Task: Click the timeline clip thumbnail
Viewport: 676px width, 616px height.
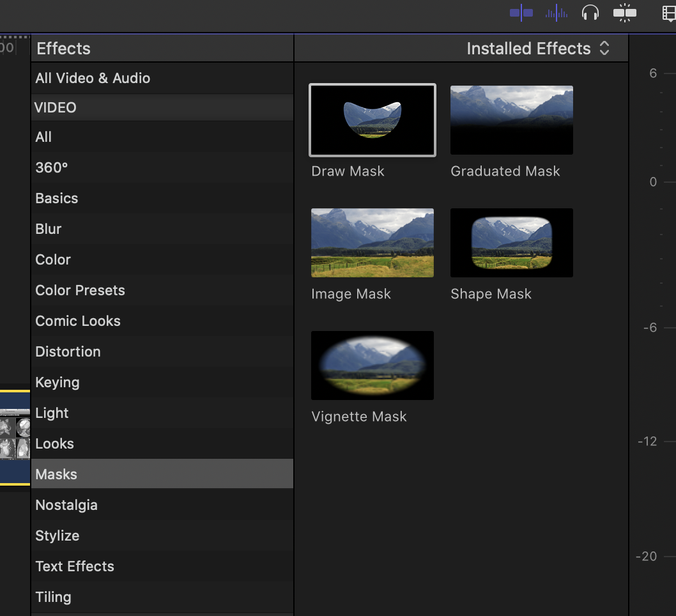Action: (x=15, y=438)
